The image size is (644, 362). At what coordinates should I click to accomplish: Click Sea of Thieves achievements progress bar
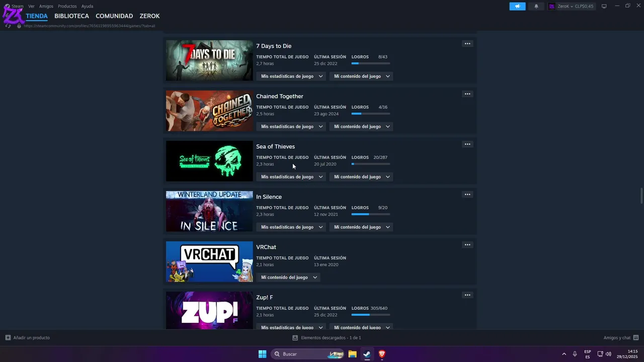(x=371, y=164)
